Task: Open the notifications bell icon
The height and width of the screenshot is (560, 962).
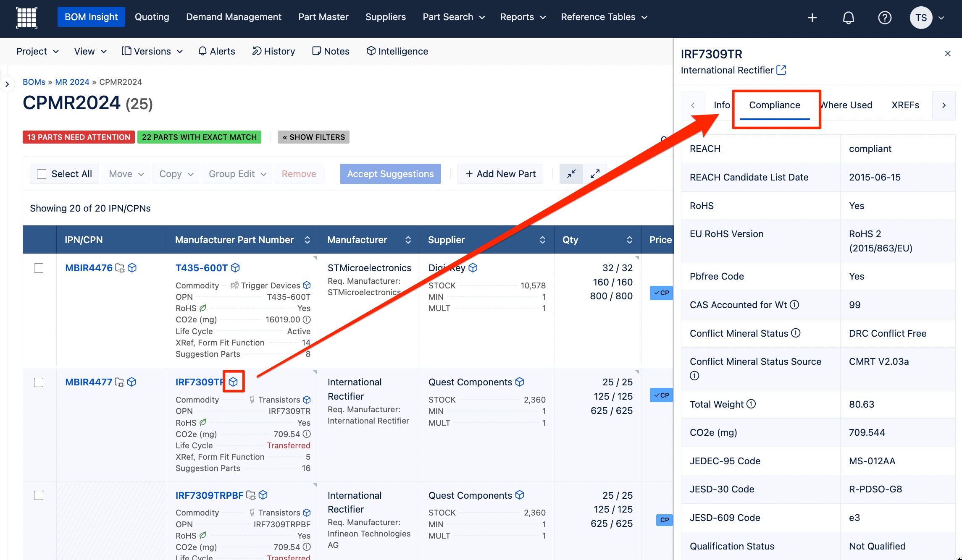Action: [848, 18]
